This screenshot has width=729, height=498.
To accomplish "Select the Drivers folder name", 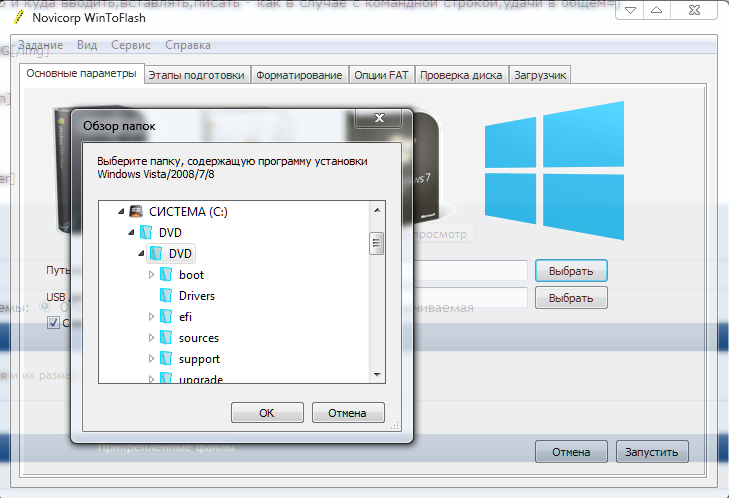I will (197, 296).
